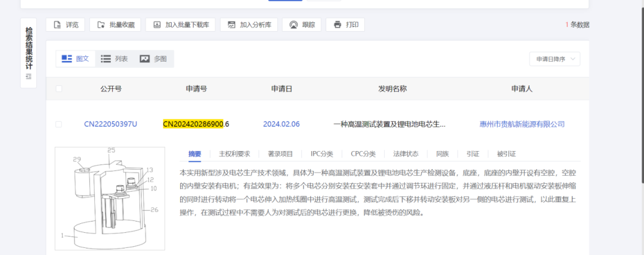This screenshot has height=255, width=644.
Task: Click the 批量收藏 favorites icon
Action: 101,24
